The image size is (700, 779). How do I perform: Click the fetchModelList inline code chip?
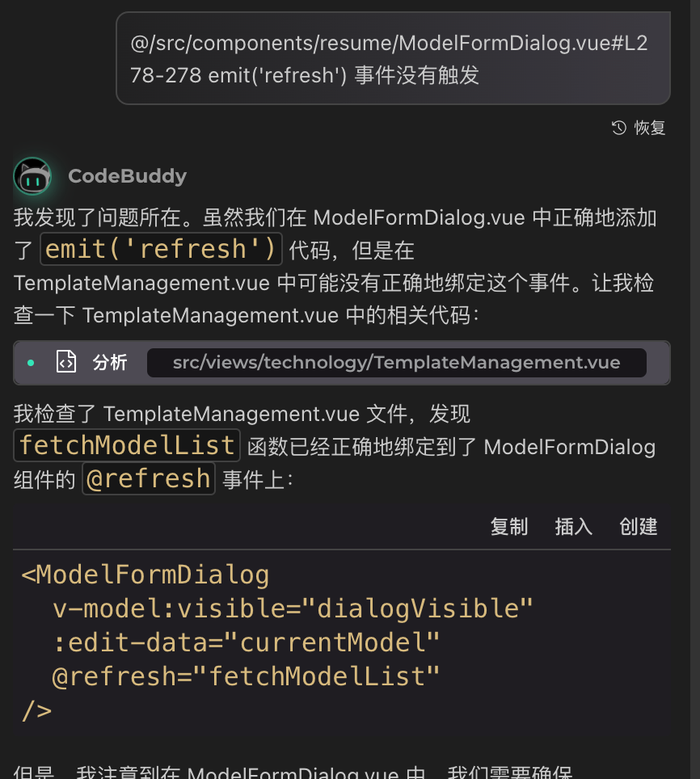click(x=127, y=445)
